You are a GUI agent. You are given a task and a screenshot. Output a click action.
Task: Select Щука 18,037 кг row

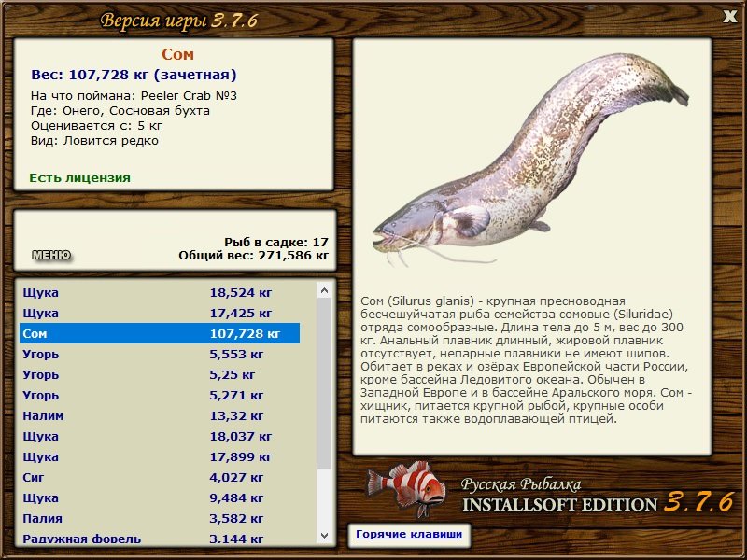(x=160, y=436)
